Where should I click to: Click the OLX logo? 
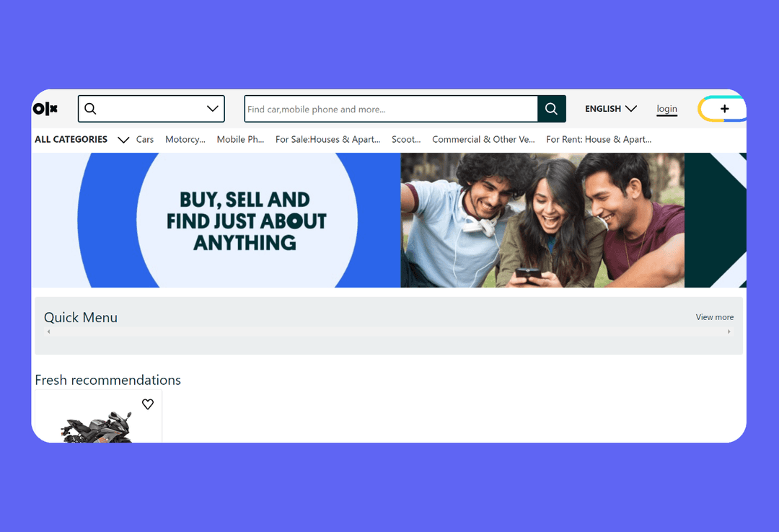pos(45,108)
